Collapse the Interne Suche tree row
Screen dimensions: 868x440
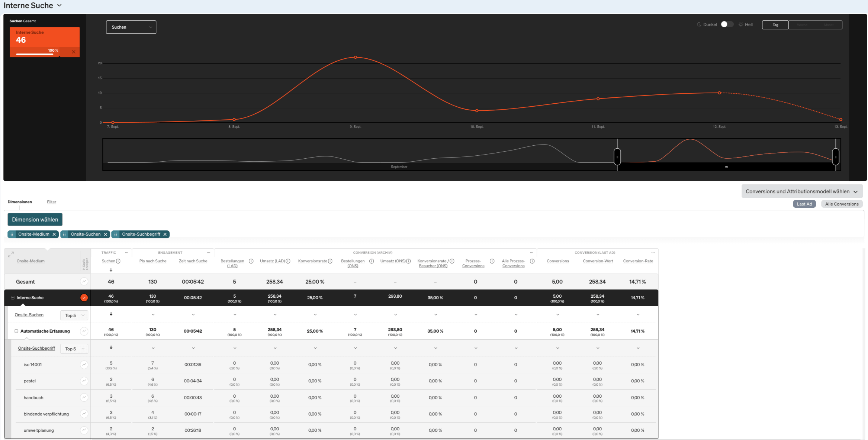tap(13, 298)
